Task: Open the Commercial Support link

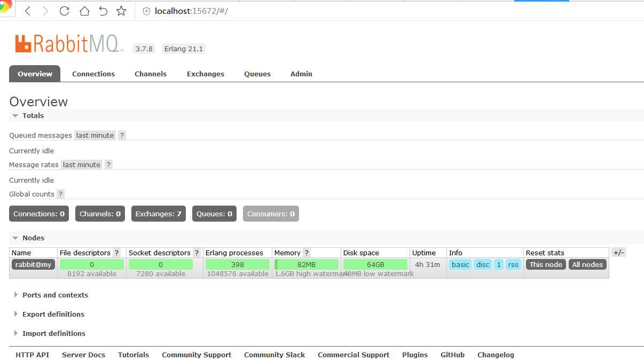Action: point(354,355)
